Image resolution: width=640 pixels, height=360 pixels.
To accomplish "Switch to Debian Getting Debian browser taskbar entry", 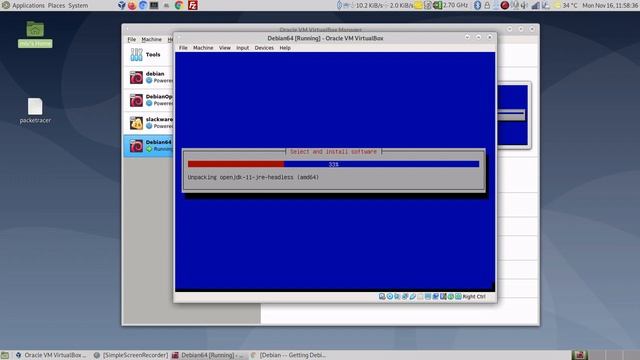I will (x=289, y=355).
